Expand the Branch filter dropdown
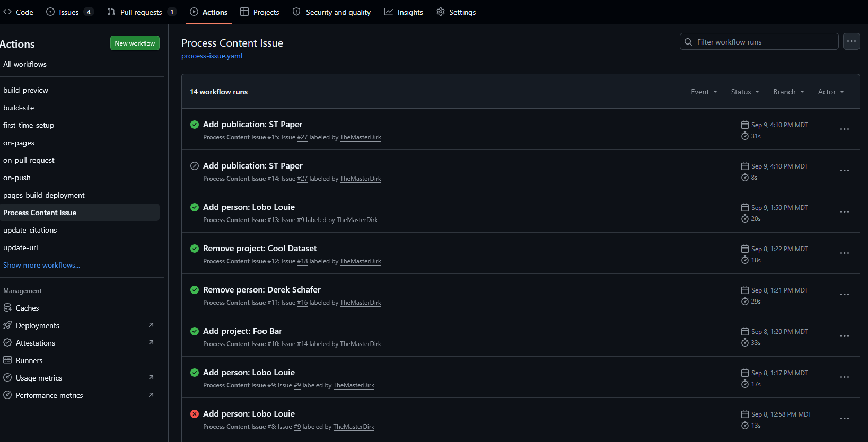The width and height of the screenshot is (868, 442). pos(789,92)
